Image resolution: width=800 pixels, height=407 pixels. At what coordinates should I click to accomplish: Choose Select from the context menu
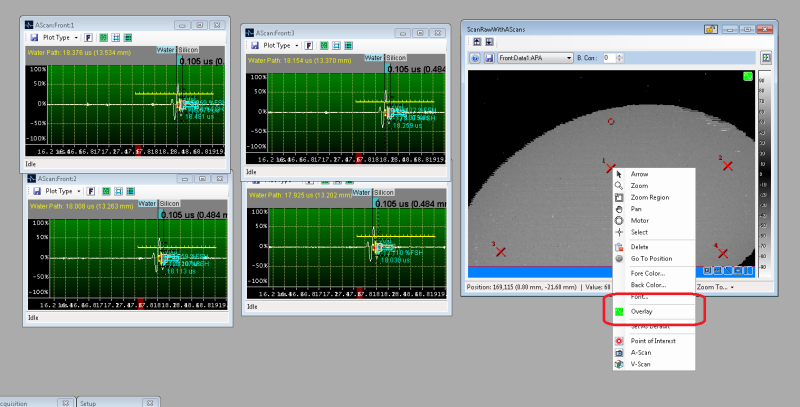click(x=654, y=233)
